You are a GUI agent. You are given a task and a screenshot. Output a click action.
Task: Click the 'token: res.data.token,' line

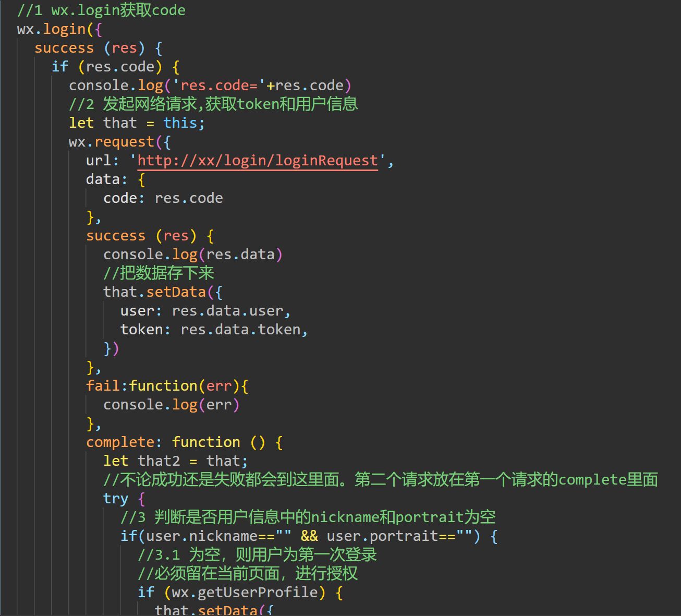pyautogui.click(x=214, y=330)
